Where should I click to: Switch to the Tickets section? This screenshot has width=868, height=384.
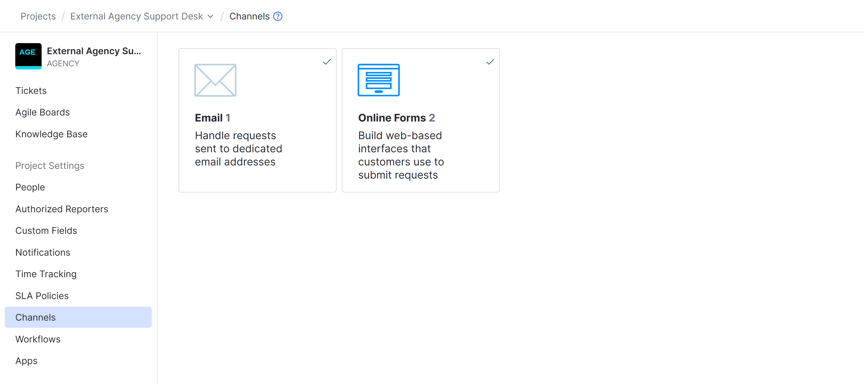(x=31, y=90)
